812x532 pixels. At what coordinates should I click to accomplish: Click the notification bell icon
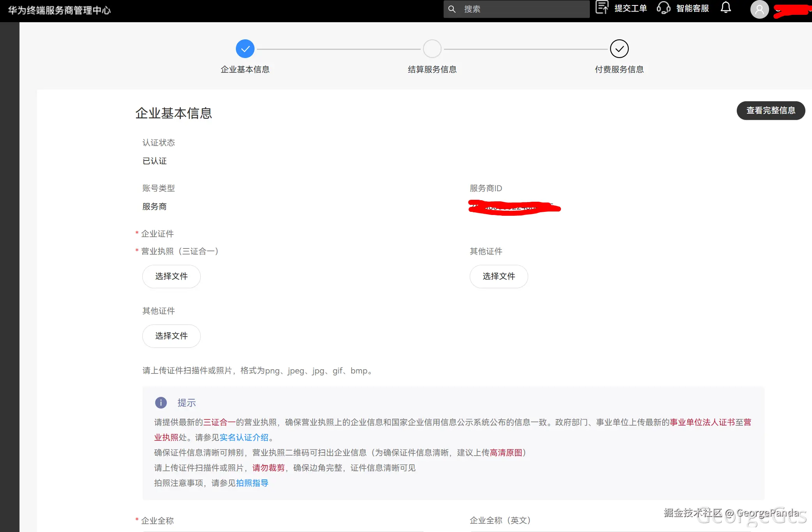click(725, 7)
